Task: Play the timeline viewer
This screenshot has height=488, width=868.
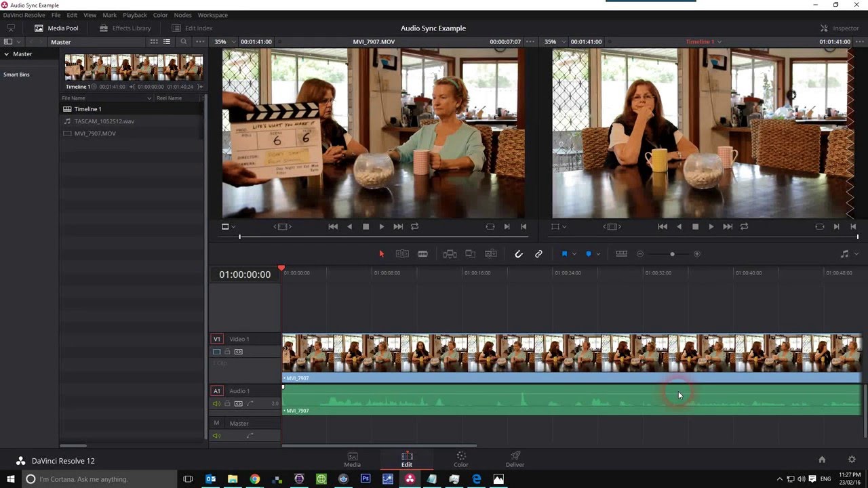Action: [x=711, y=227]
